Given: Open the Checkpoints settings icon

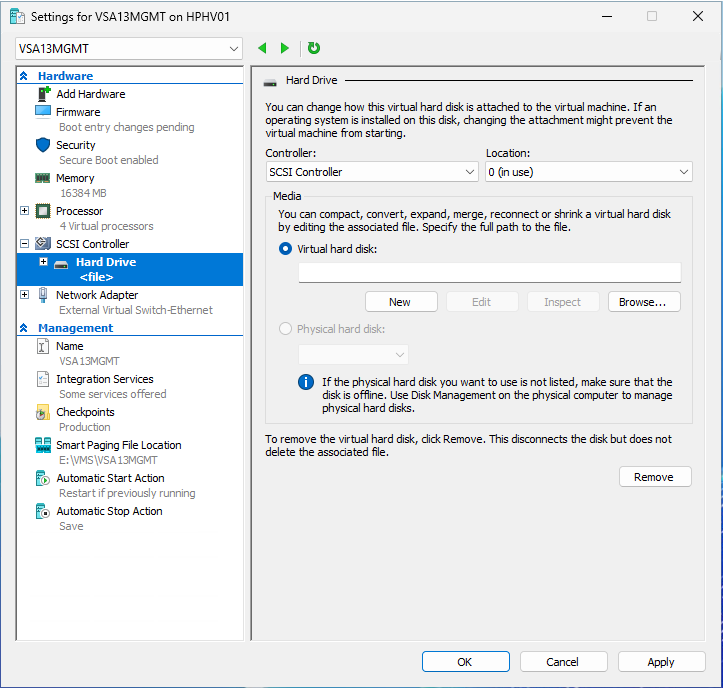Looking at the screenshot, I should [43, 412].
